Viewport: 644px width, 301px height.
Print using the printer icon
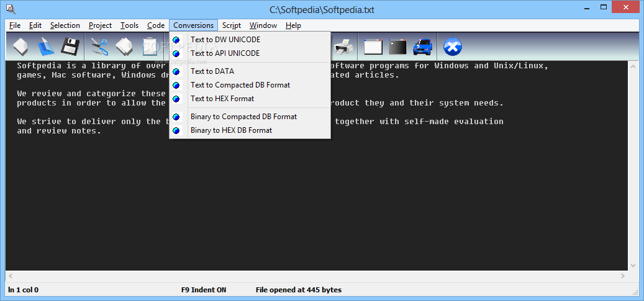coord(343,47)
